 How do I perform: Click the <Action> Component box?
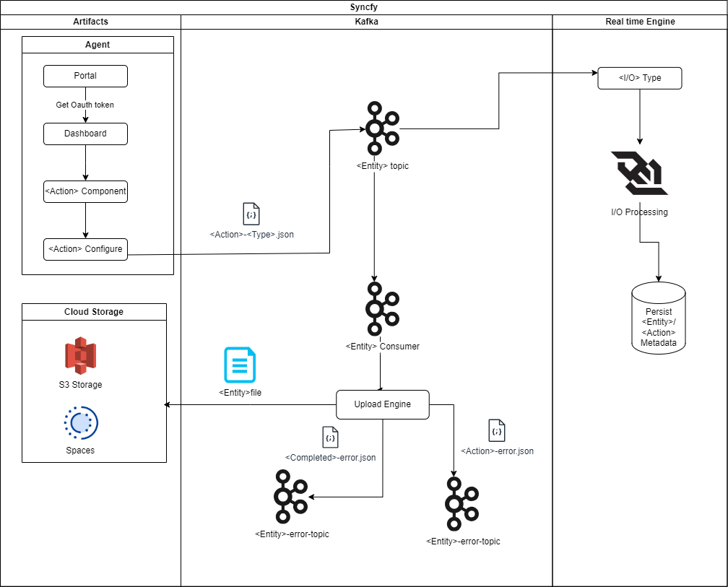pyautogui.click(x=85, y=191)
